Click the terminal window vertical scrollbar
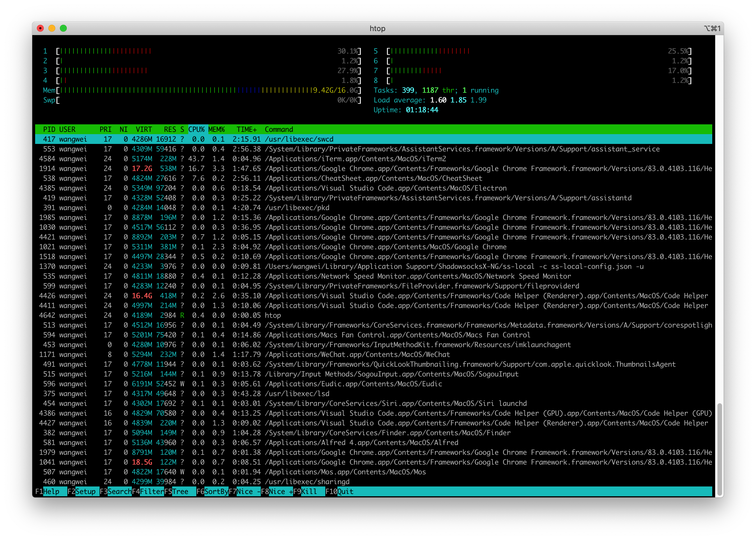The height and width of the screenshot is (540, 756). tap(719, 450)
